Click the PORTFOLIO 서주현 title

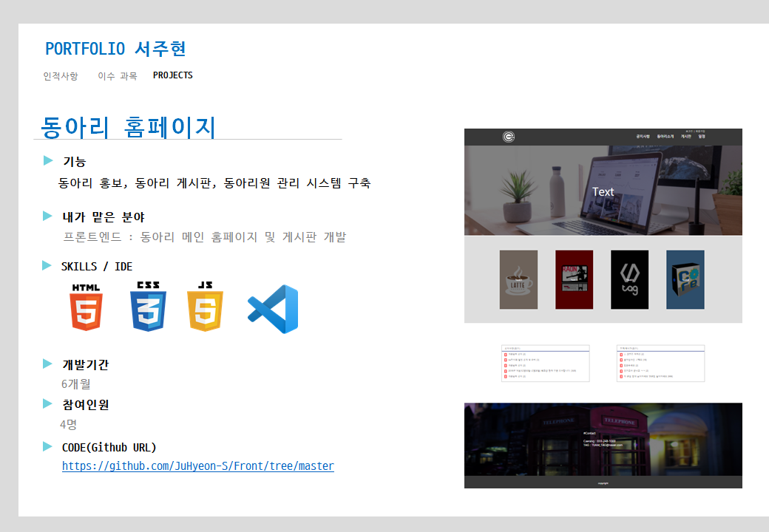116,49
